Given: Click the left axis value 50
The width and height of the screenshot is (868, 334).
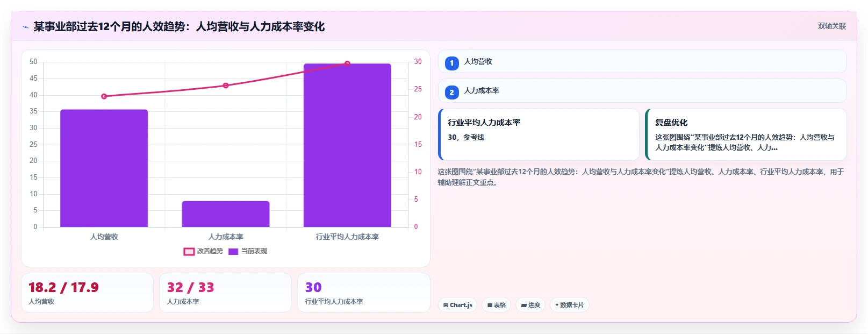Looking at the screenshot, I should point(33,62).
